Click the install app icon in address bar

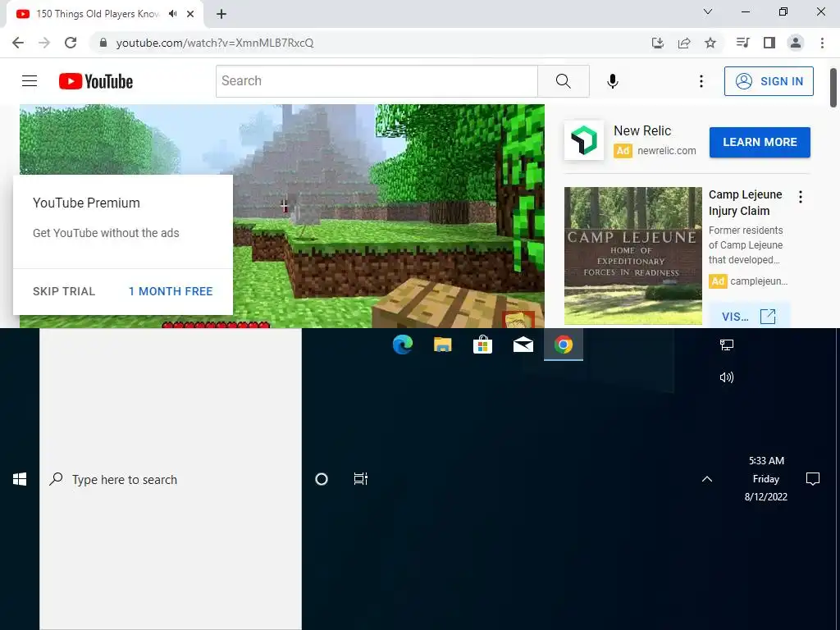coord(658,43)
